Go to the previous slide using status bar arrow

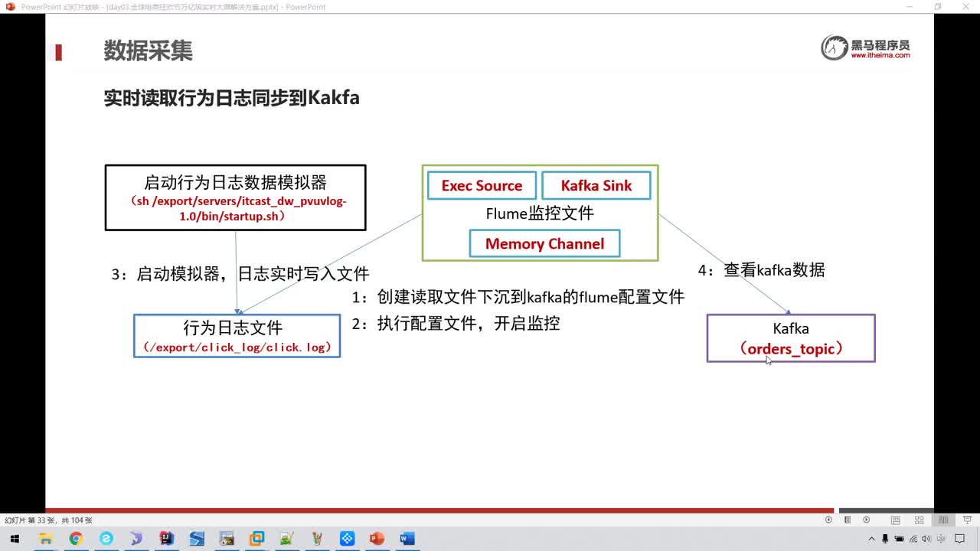[828, 520]
